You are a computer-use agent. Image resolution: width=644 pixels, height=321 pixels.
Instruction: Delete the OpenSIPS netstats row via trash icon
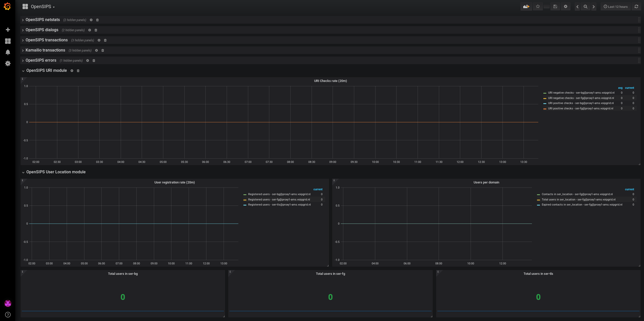[97, 20]
